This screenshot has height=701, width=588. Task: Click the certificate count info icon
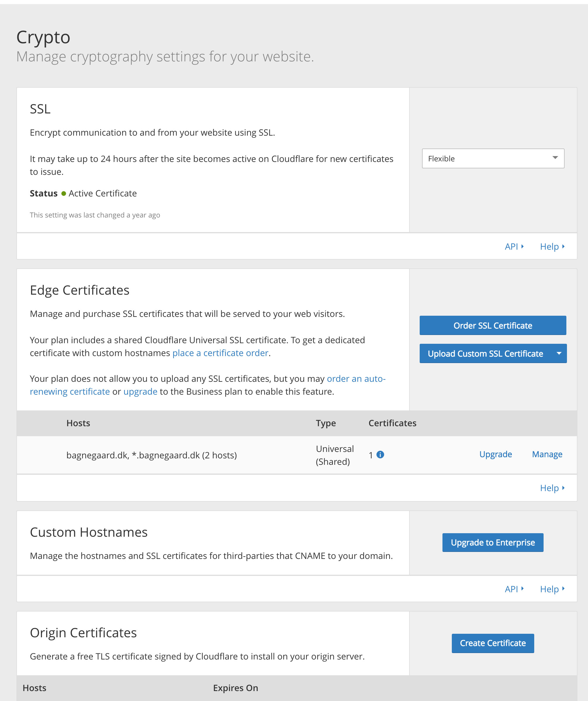coord(380,455)
